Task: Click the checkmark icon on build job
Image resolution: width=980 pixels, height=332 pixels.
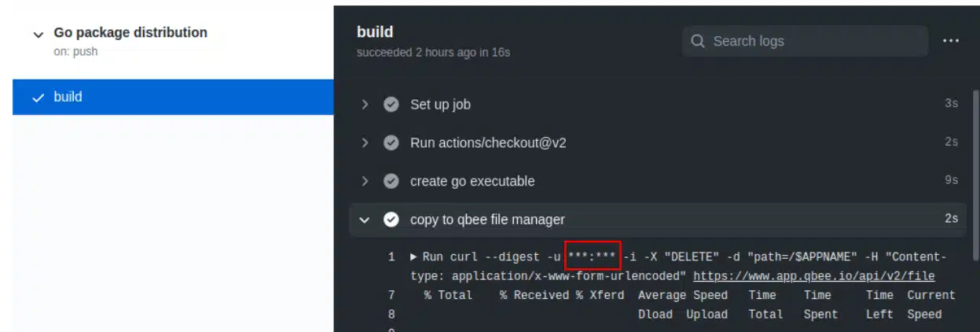Action: point(37,98)
